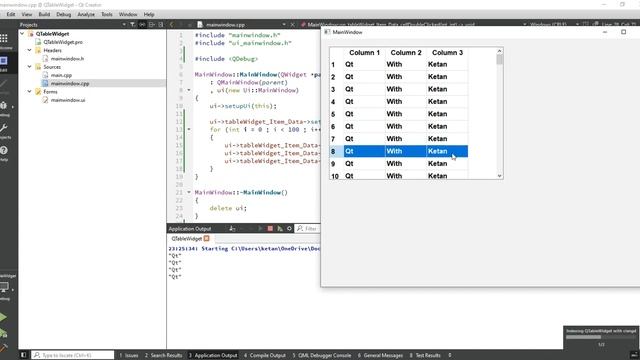Open Application Output settings gear
Viewport: 640px width, 360px height.
pyautogui.click(x=289, y=229)
